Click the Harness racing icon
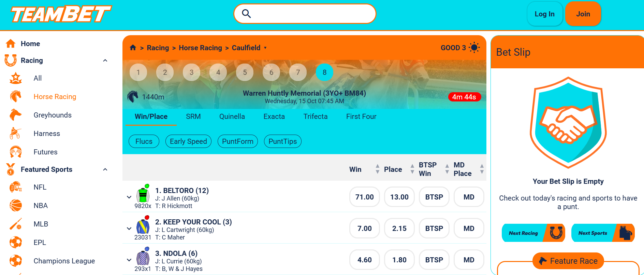This screenshot has height=275, width=644. (15, 134)
